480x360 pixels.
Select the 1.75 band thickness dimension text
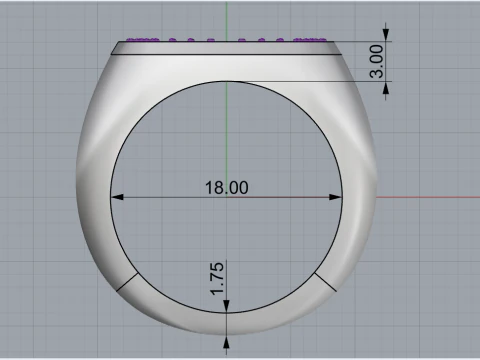[x=217, y=279]
